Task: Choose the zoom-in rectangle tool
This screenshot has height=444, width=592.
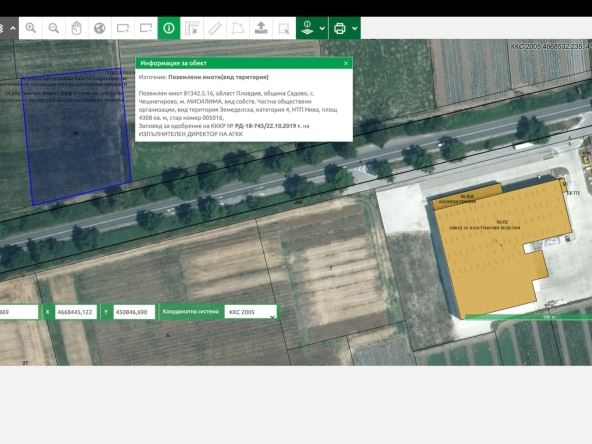Action: point(123,28)
